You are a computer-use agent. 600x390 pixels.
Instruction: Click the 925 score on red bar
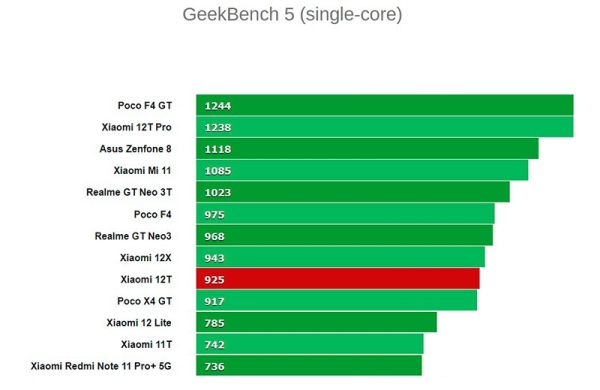[x=214, y=280]
